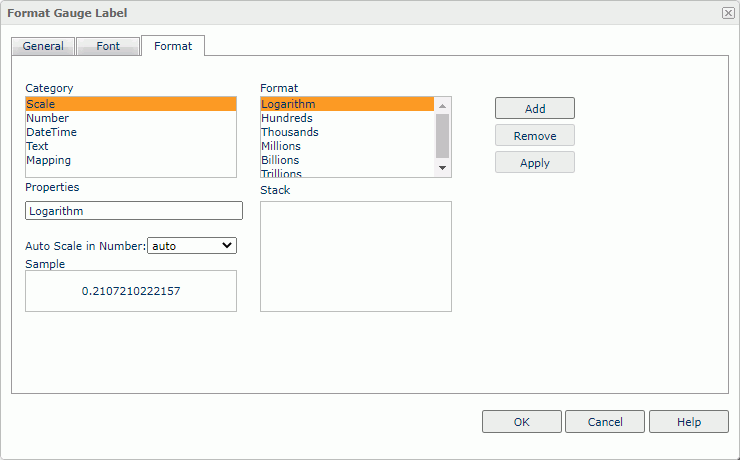
Task: Pick the Text category item
Action: point(38,146)
